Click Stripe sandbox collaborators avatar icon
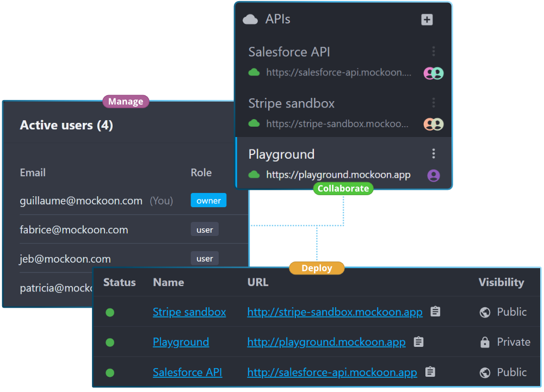 click(x=434, y=124)
